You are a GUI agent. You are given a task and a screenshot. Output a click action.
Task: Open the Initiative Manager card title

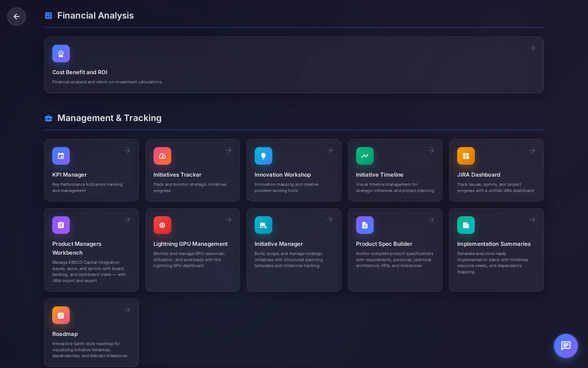(x=278, y=244)
